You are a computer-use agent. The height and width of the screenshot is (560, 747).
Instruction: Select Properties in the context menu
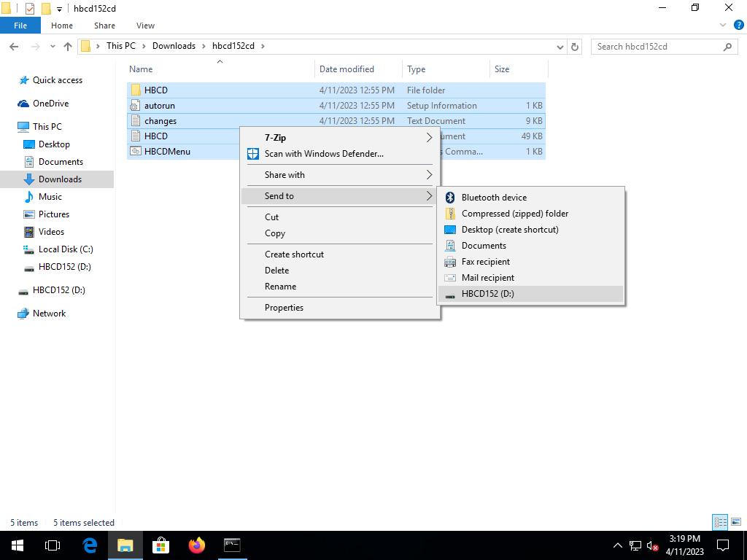284,308
